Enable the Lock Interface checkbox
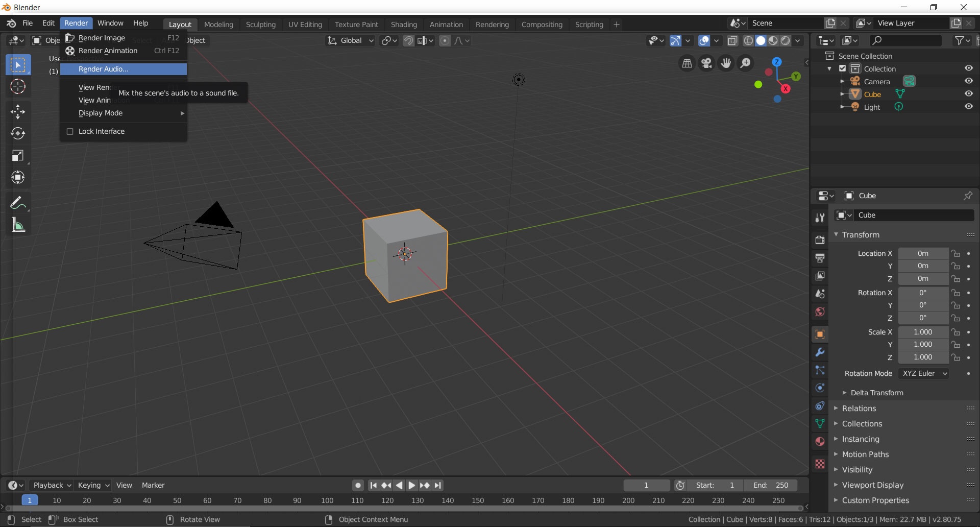The image size is (980, 527). click(70, 131)
